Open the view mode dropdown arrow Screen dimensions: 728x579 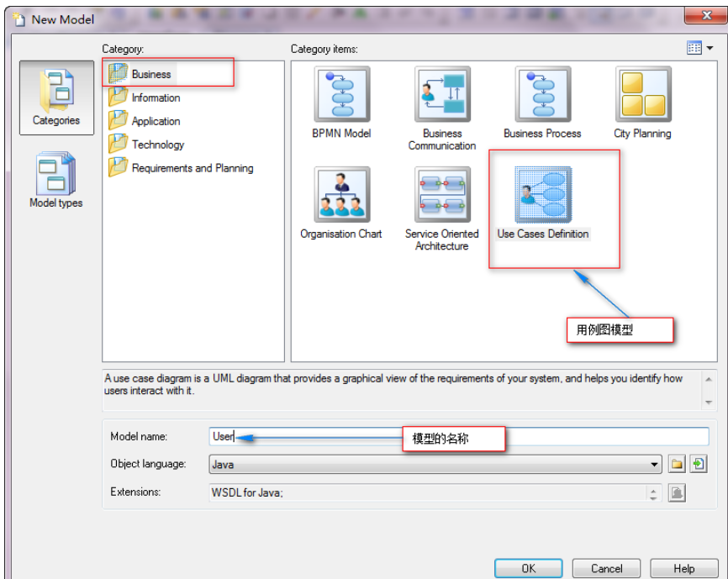[x=710, y=48]
